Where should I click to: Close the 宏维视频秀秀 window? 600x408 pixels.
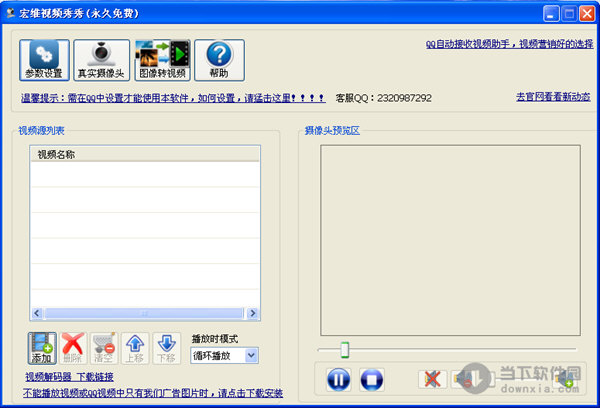(x=587, y=14)
